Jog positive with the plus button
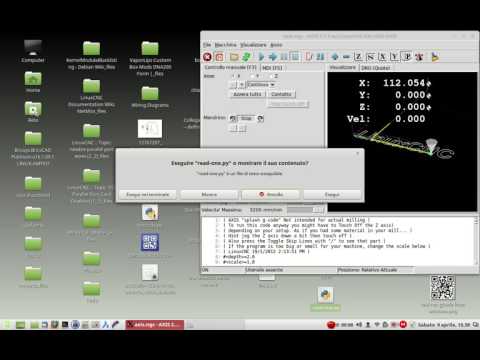Image resolution: width=480 pixels, height=360 pixels. tap(242, 85)
